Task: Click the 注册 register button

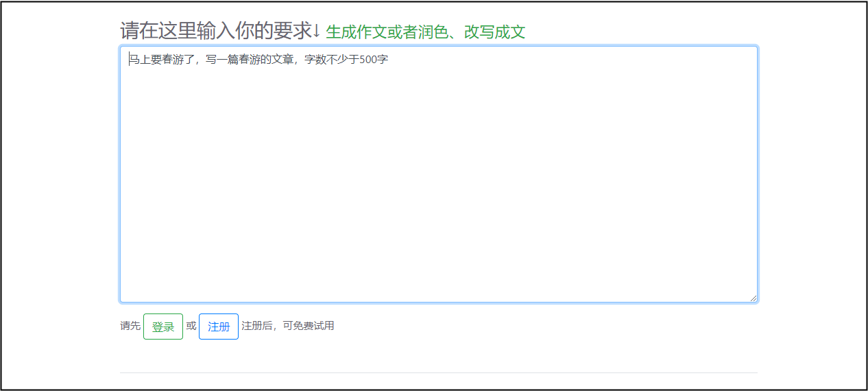Action: click(x=219, y=327)
